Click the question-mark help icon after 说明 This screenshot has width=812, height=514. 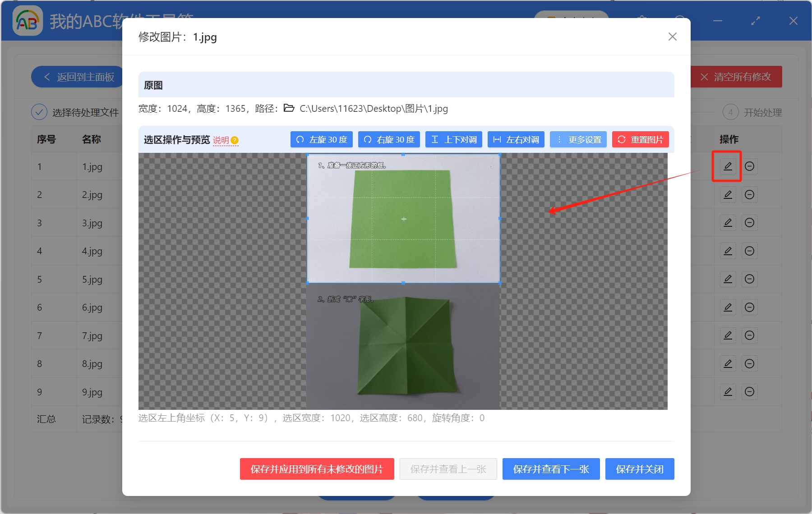[235, 141]
